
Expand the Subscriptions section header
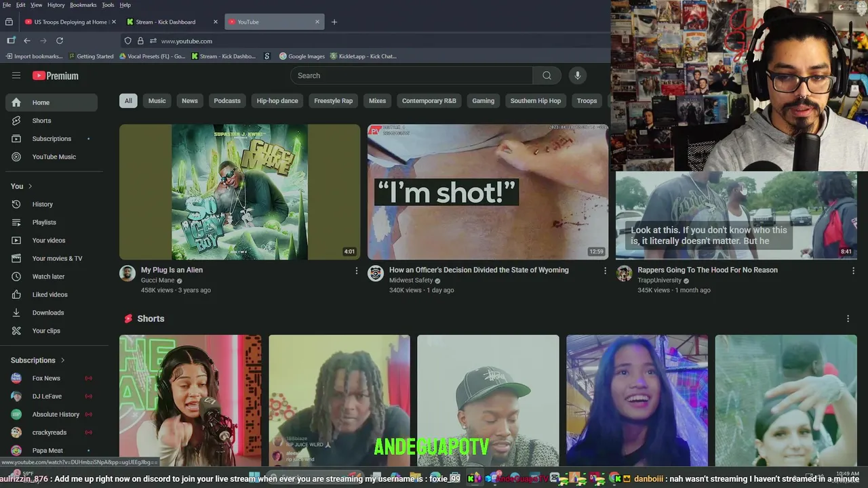click(x=38, y=360)
